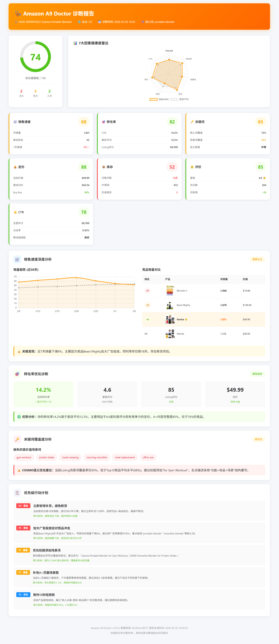Click the 月销量 column header
This screenshot has width=279, height=644.
coord(224,279)
